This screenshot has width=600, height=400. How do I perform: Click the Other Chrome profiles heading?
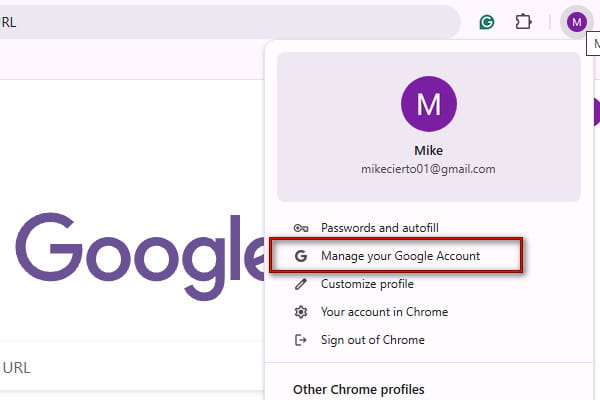[x=359, y=389]
